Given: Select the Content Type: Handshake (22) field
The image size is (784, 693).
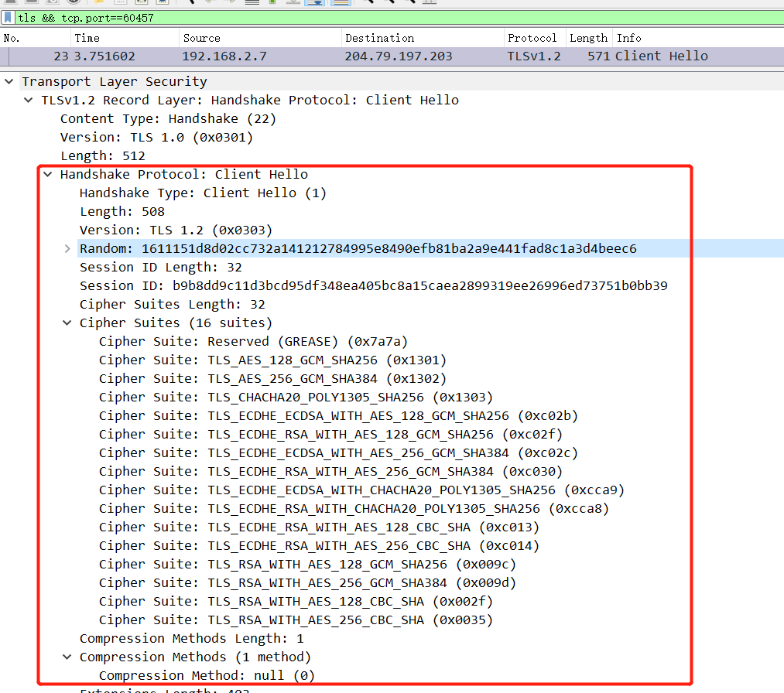Looking at the screenshot, I should (x=168, y=119).
